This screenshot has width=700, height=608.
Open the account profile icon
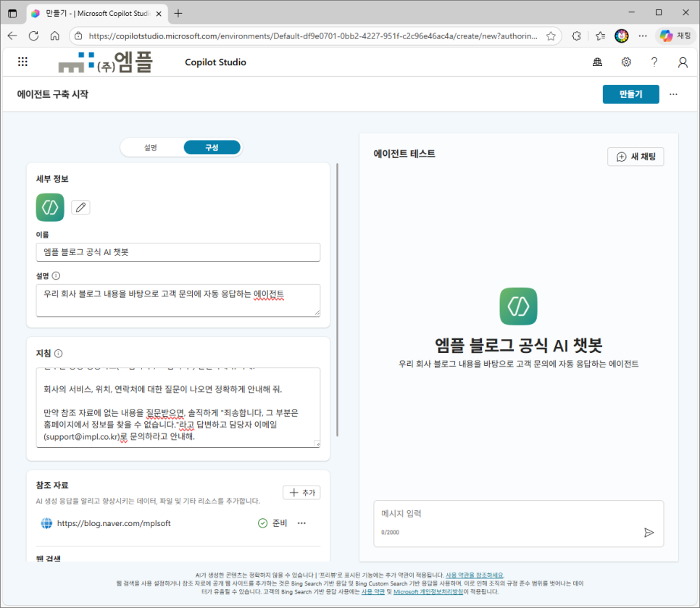683,62
